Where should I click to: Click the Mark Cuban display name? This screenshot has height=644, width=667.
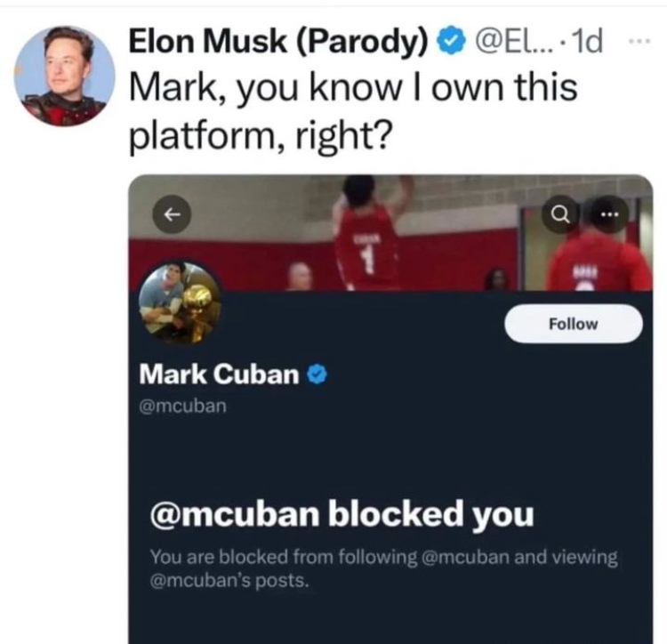pyautogui.click(x=219, y=374)
